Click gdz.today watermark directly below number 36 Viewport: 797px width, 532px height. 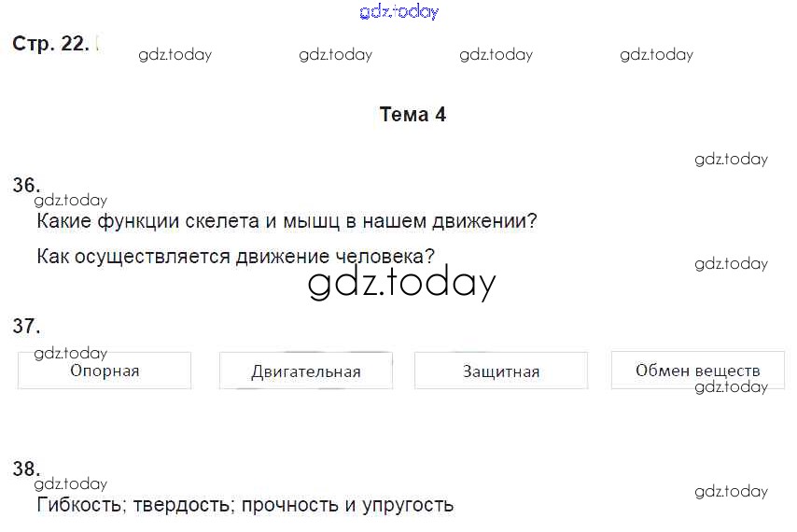70,200
